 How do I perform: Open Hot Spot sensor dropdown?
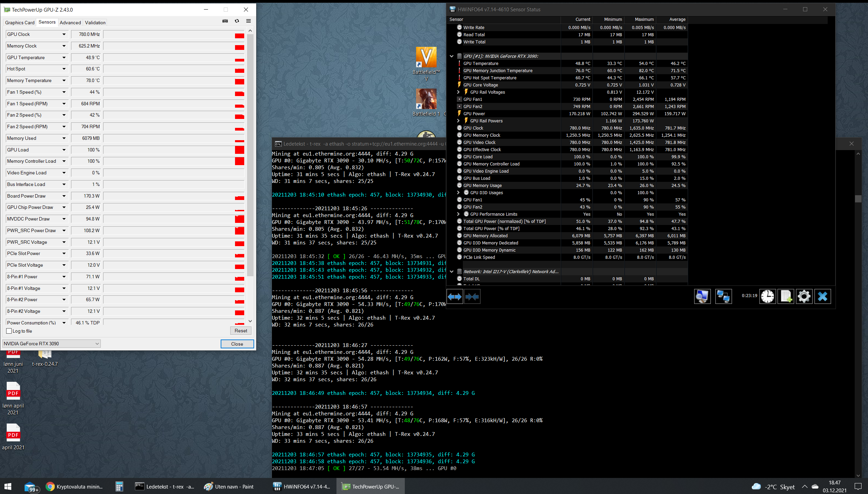[x=64, y=69]
